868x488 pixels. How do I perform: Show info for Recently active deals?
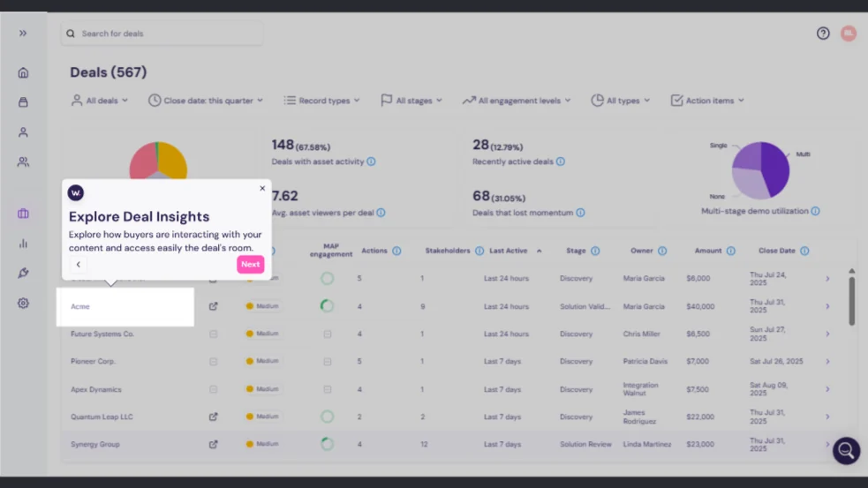560,161
